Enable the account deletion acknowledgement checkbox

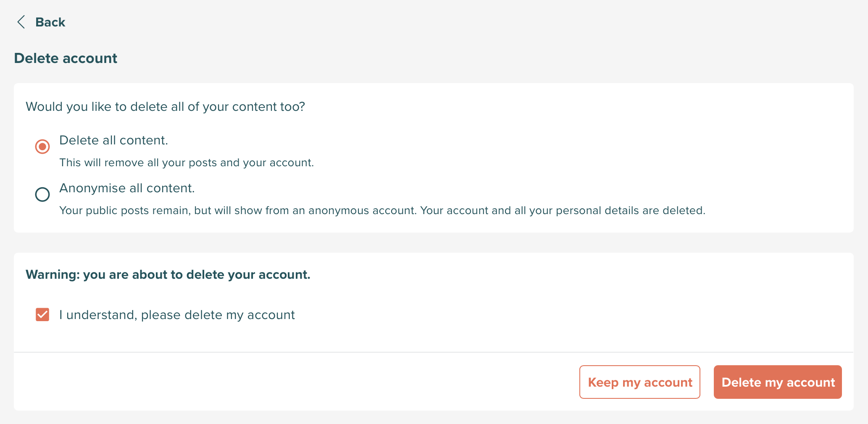point(42,314)
